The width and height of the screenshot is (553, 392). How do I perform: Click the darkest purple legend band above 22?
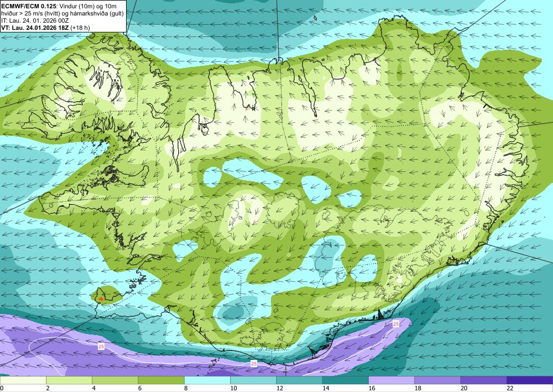[530, 380]
